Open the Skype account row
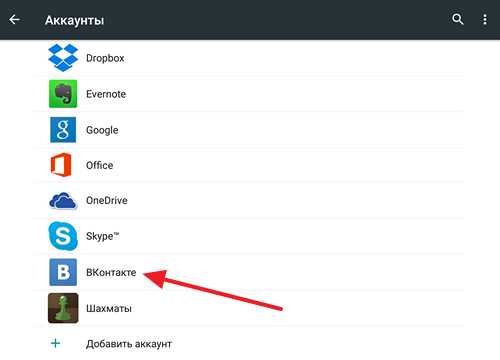The height and width of the screenshot is (360, 500). click(248, 236)
